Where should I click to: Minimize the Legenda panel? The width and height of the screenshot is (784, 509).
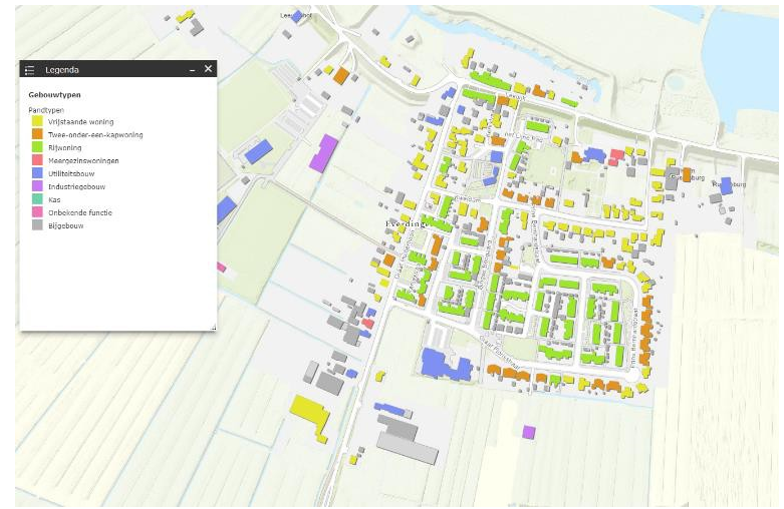[x=192, y=69]
